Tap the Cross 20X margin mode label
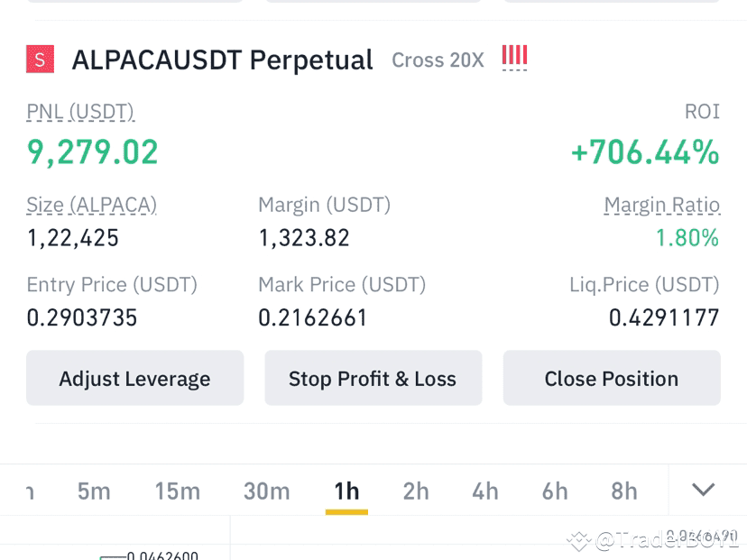Viewport: 747px width, 560px height. (438, 60)
